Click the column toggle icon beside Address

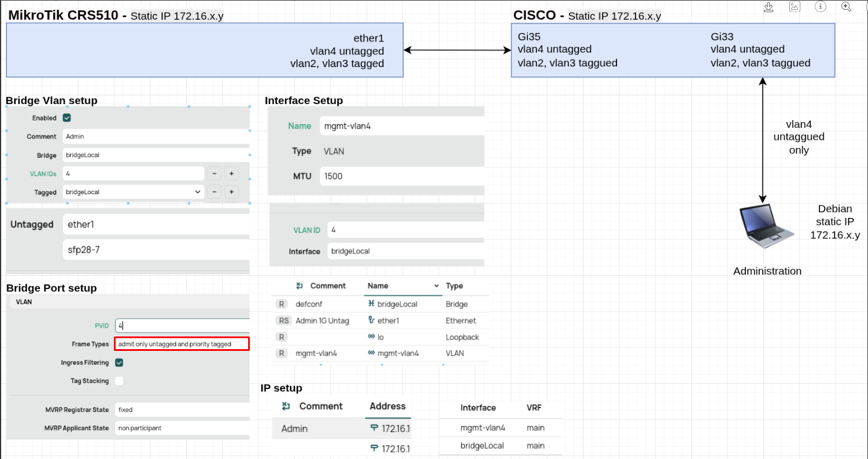285,406
